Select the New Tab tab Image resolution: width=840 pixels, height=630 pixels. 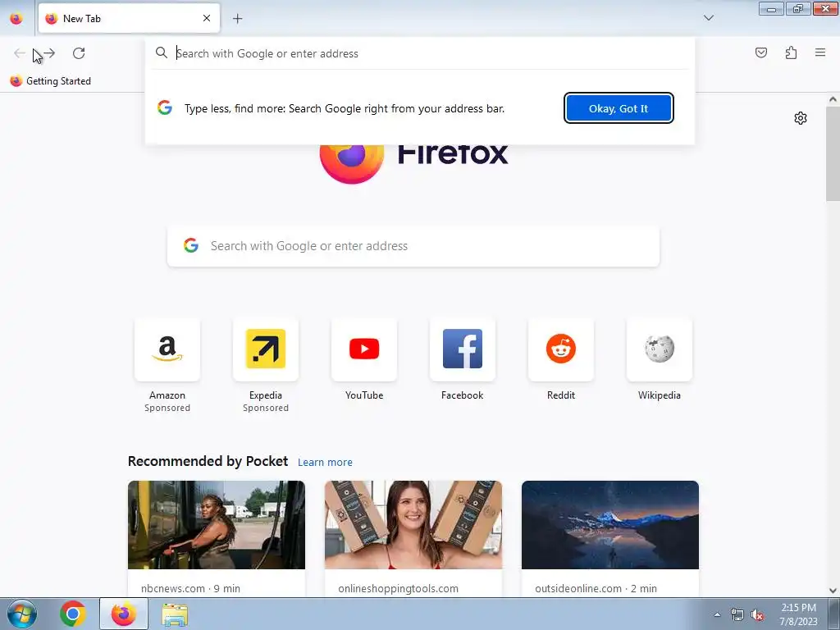[x=129, y=18]
